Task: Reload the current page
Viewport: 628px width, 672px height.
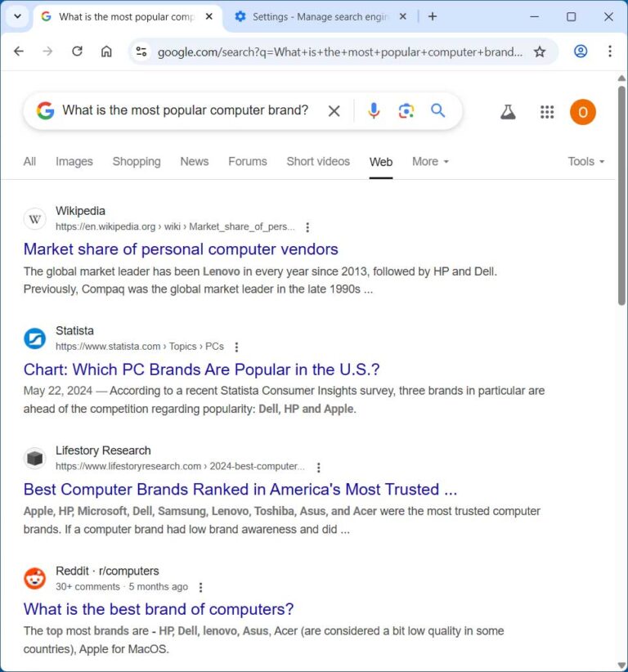Action: tap(77, 52)
